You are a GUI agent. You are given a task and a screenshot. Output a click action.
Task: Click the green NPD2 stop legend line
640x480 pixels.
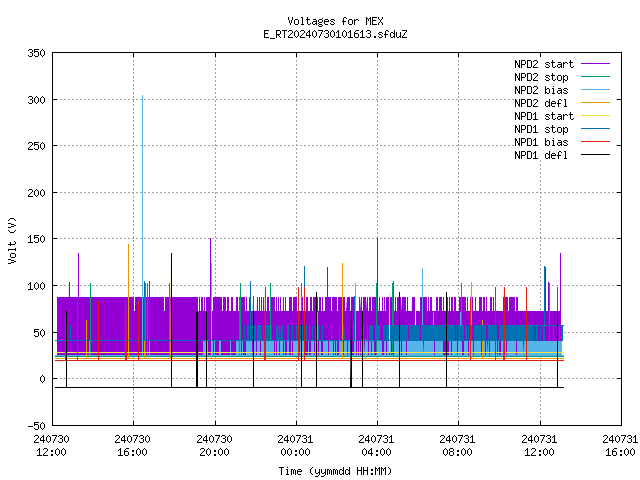click(x=595, y=77)
